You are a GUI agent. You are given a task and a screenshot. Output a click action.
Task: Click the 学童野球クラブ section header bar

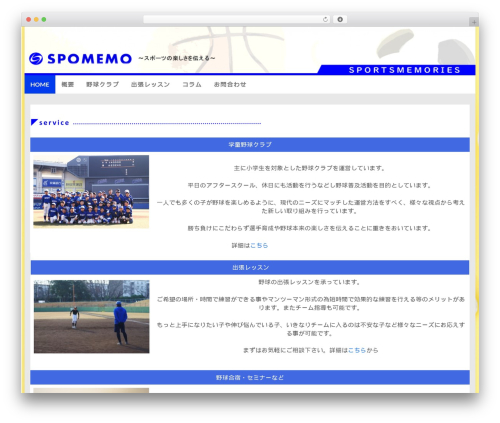(x=250, y=145)
